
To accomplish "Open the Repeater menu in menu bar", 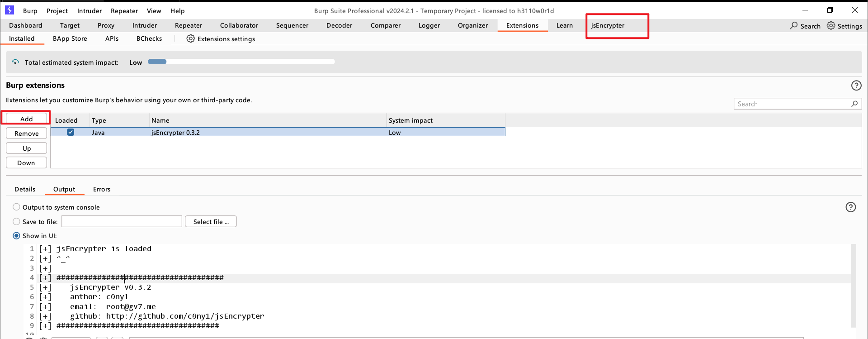I will [124, 11].
